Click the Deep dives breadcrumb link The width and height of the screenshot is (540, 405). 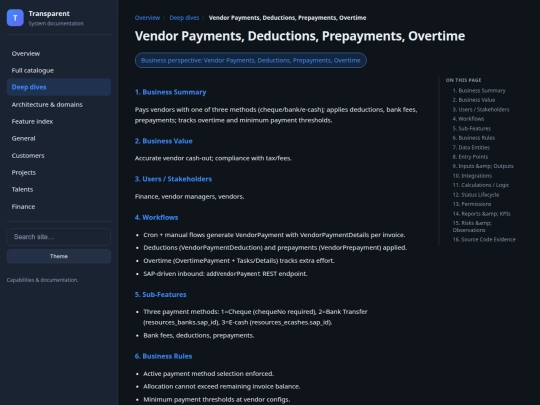(184, 18)
